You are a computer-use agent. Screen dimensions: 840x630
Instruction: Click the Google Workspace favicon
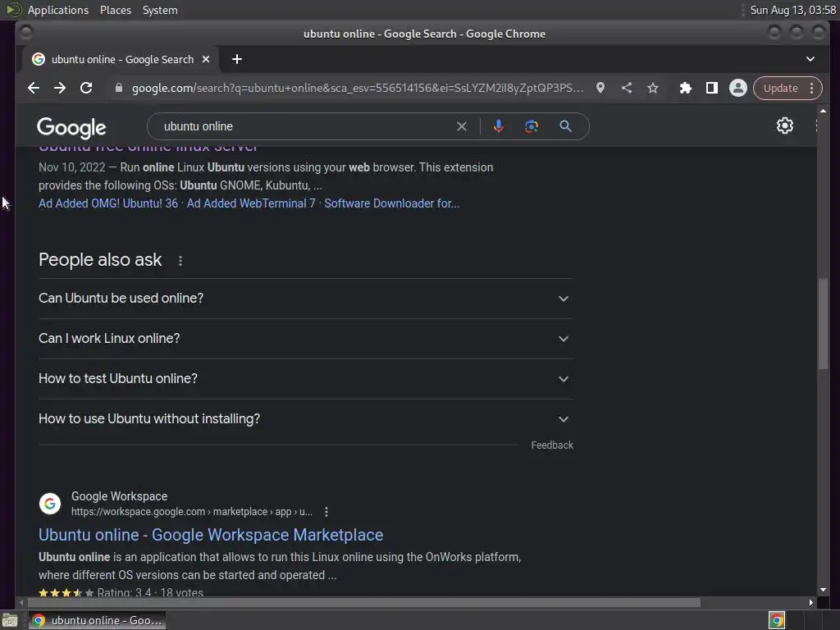pyautogui.click(x=50, y=504)
